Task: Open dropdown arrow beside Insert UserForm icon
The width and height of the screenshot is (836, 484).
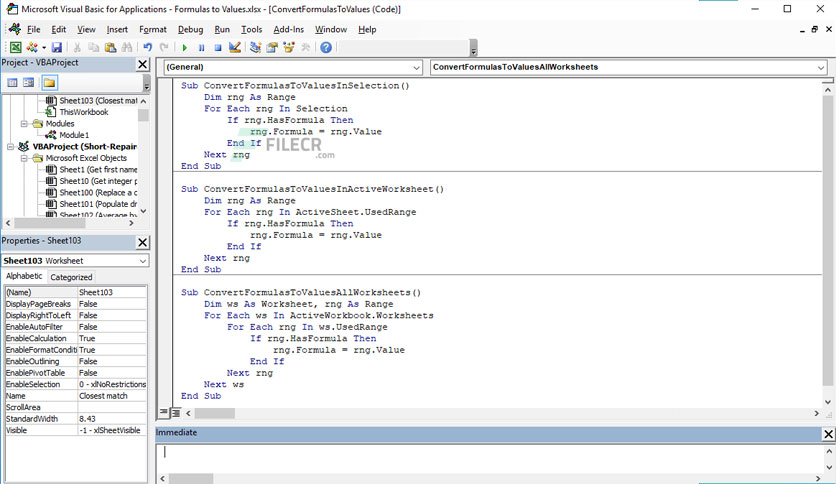Action: pyautogui.click(x=44, y=47)
